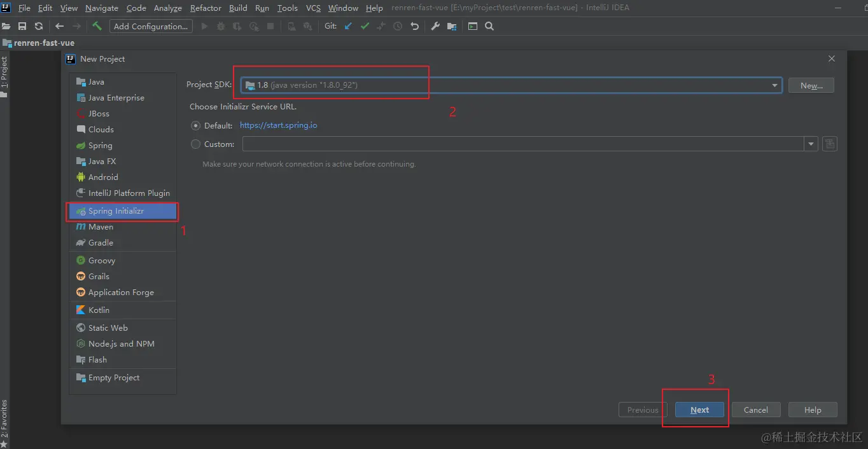This screenshot has height=449, width=868.
Task: Click the Cancel button
Action: pyautogui.click(x=756, y=410)
